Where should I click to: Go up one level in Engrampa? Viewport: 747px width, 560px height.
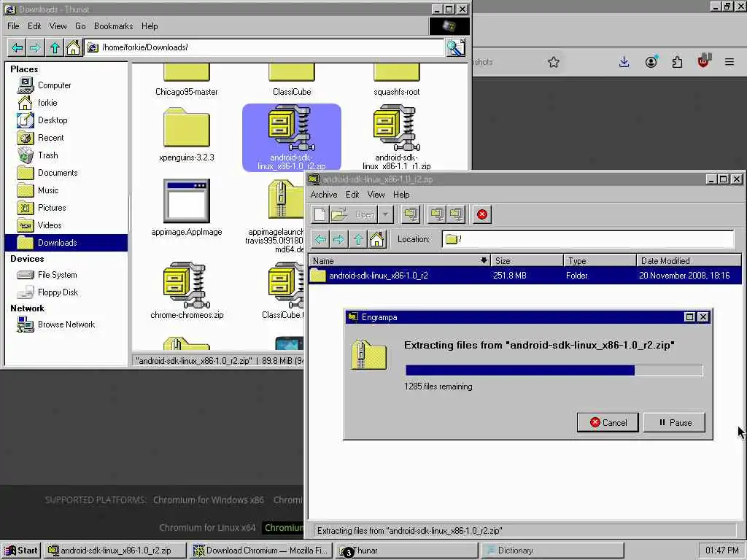click(358, 239)
